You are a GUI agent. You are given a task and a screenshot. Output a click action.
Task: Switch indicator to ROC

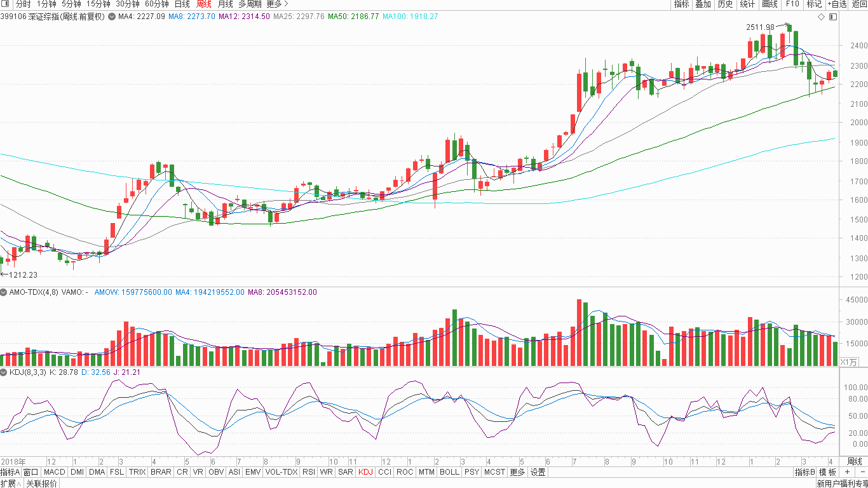[405, 472]
